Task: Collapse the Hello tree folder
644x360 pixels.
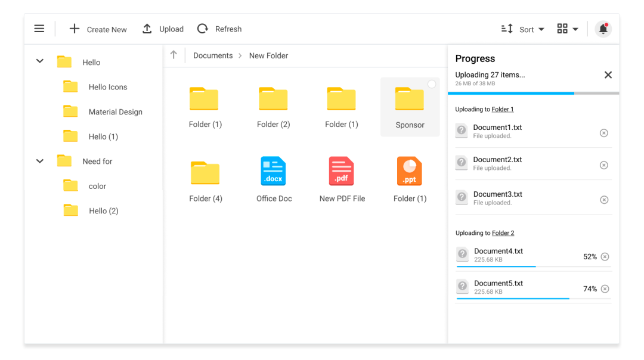Action: pos(40,61)
